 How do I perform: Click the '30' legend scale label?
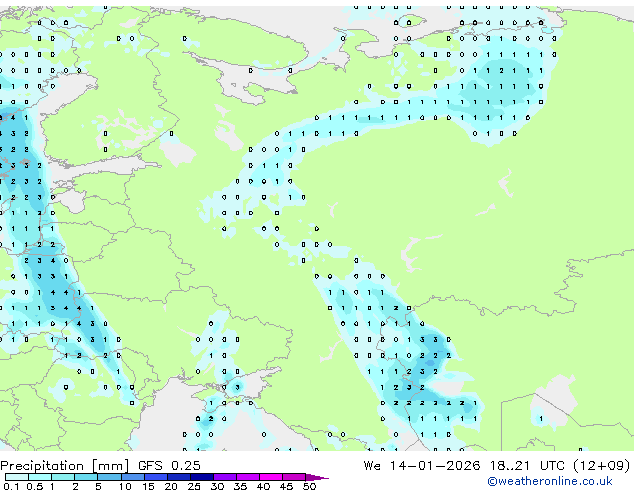click(218, 486)
